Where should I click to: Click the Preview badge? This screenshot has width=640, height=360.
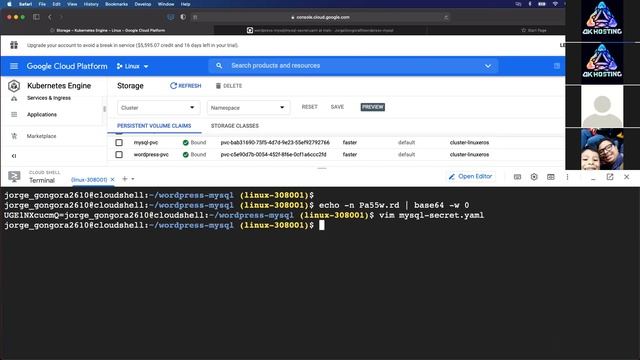pyautogui.click(x=373, y=107)
